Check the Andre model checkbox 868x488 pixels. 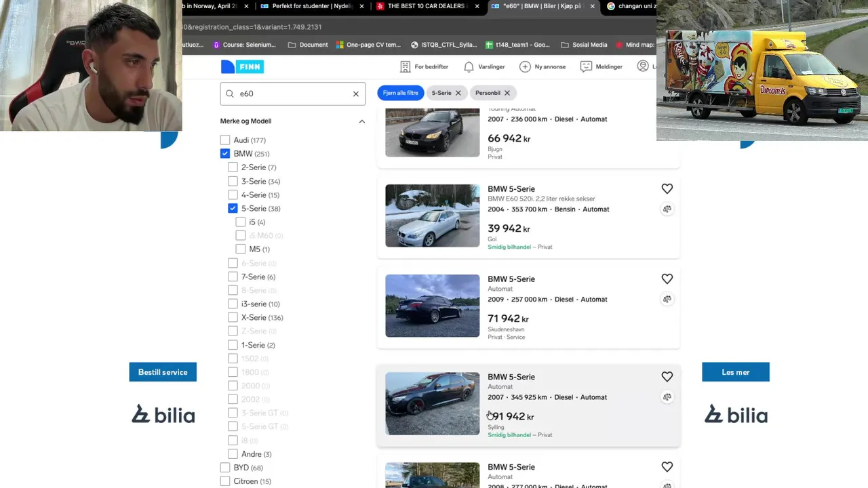pos(233,453)
